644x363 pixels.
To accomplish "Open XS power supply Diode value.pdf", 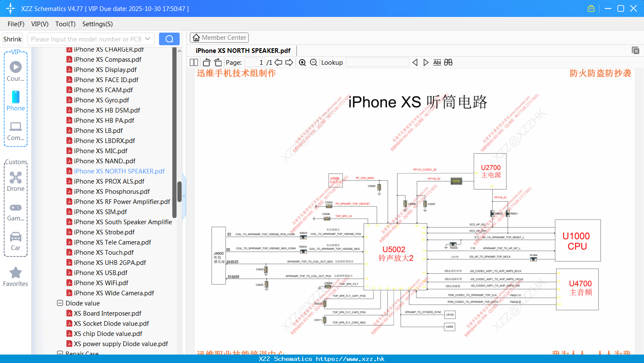I will (x=121, y=344).
